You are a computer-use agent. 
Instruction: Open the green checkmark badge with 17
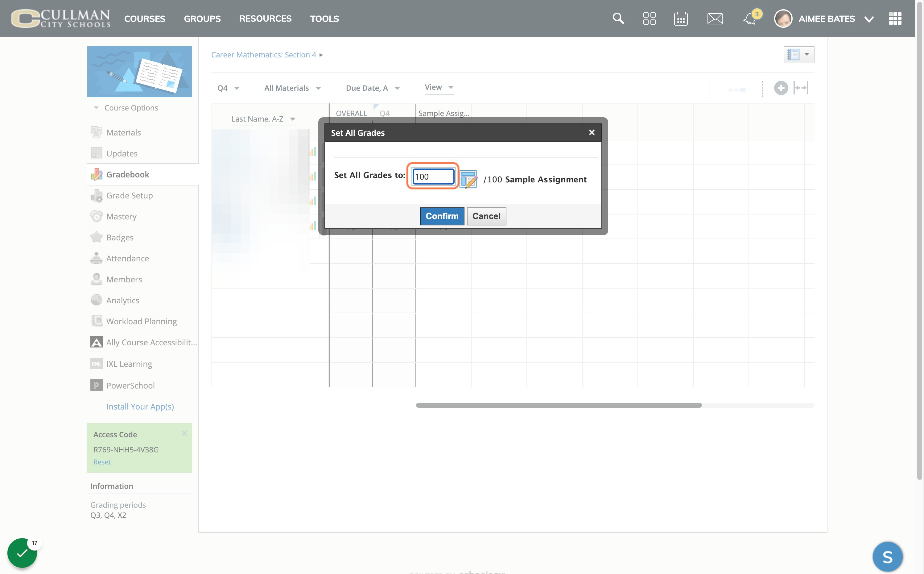(22, 553)
